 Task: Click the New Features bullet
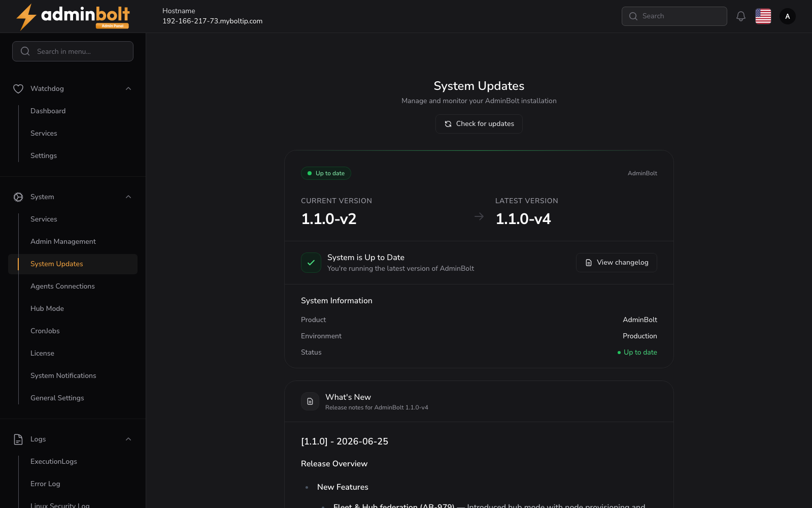[x=343, y=487]
